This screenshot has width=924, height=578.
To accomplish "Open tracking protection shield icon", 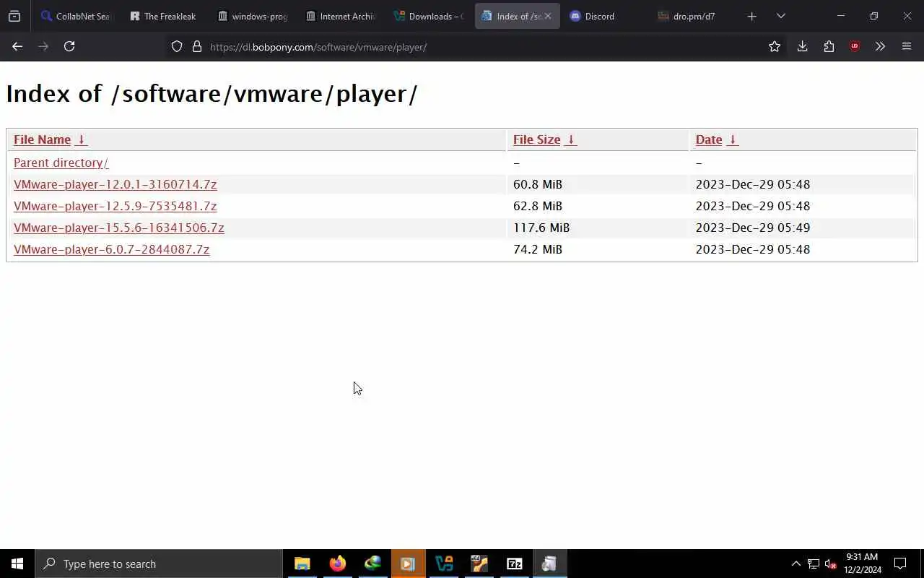I will tap(177, 46).
